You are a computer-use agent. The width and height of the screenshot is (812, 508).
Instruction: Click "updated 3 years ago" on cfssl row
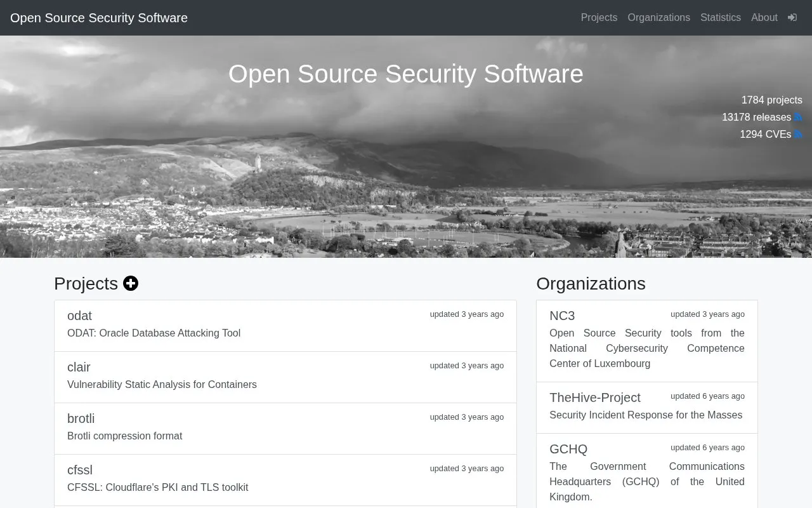[467, 469]
